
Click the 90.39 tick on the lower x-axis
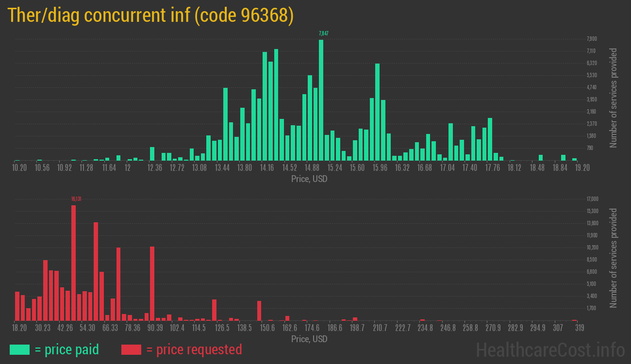pos(155,328)
